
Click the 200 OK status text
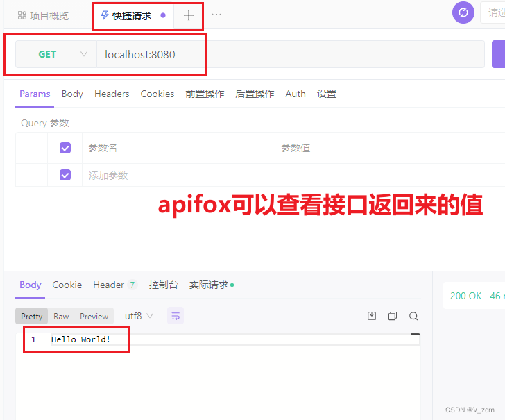(465, 296)
